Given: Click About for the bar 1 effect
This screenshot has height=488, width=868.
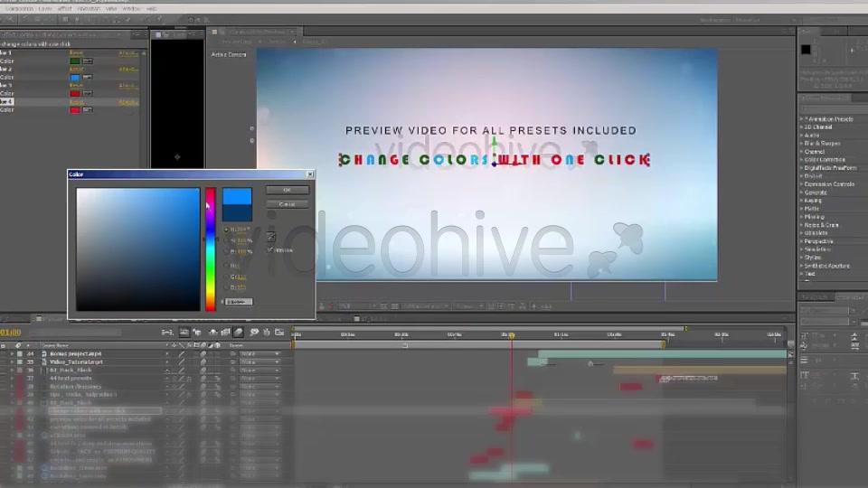Looking at the screenshot, I should 128,53.
